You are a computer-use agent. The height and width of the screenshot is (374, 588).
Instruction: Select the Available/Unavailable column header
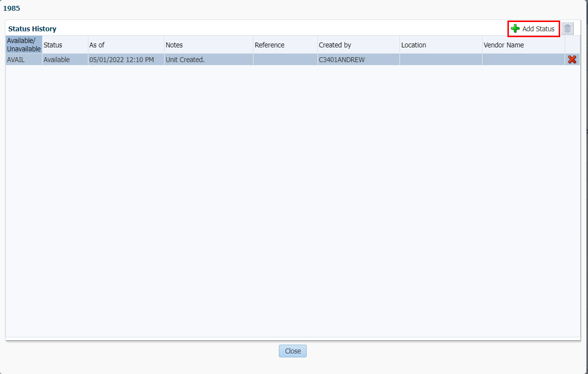tap(24, 44)
